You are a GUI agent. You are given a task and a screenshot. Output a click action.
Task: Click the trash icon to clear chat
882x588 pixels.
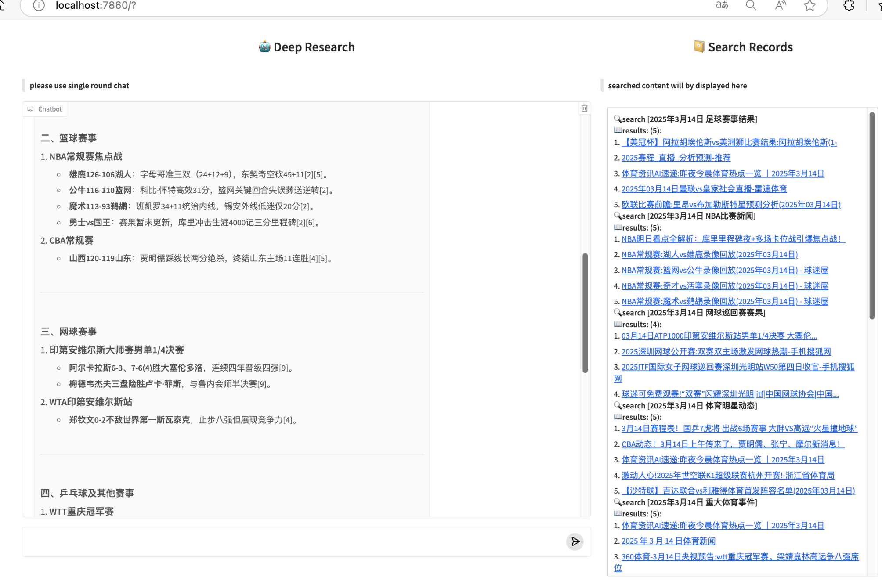point(584,108)
